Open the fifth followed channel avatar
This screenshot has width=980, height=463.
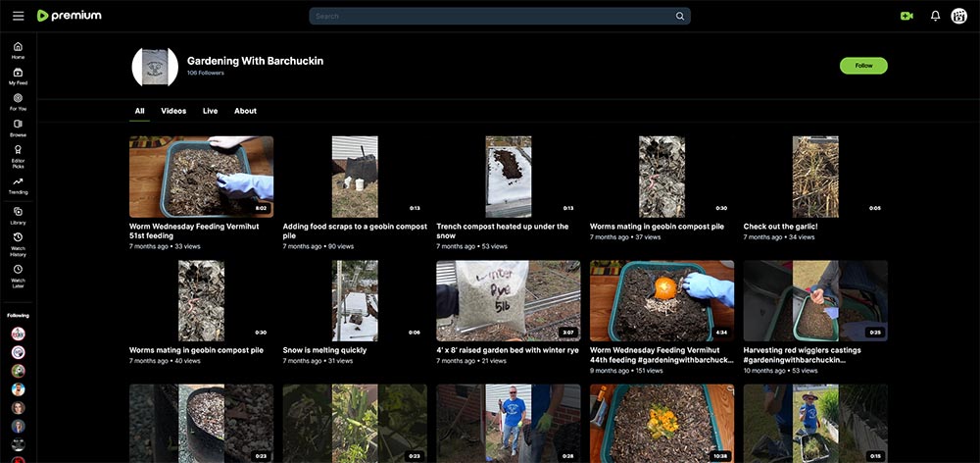point(18,408)
